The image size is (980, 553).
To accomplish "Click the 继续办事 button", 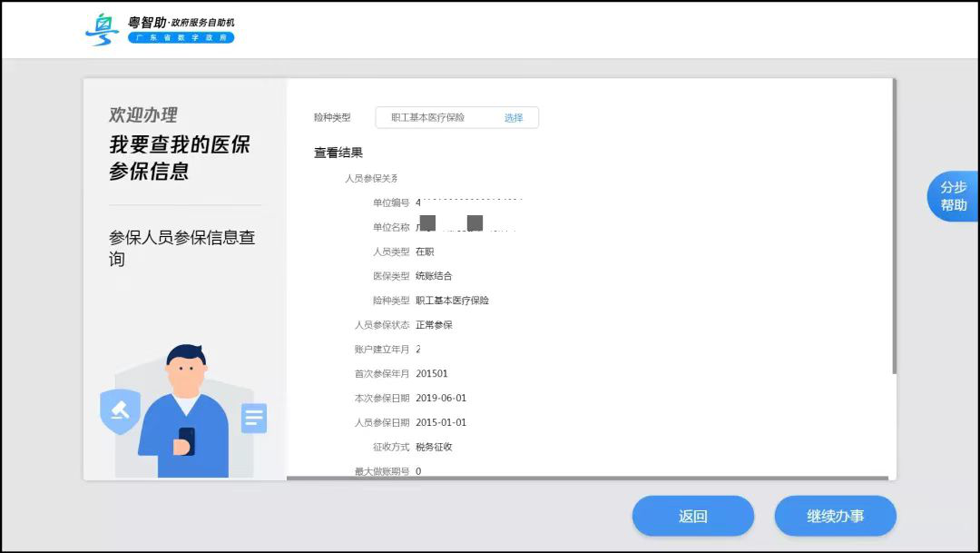I will (x=835, y=516).
